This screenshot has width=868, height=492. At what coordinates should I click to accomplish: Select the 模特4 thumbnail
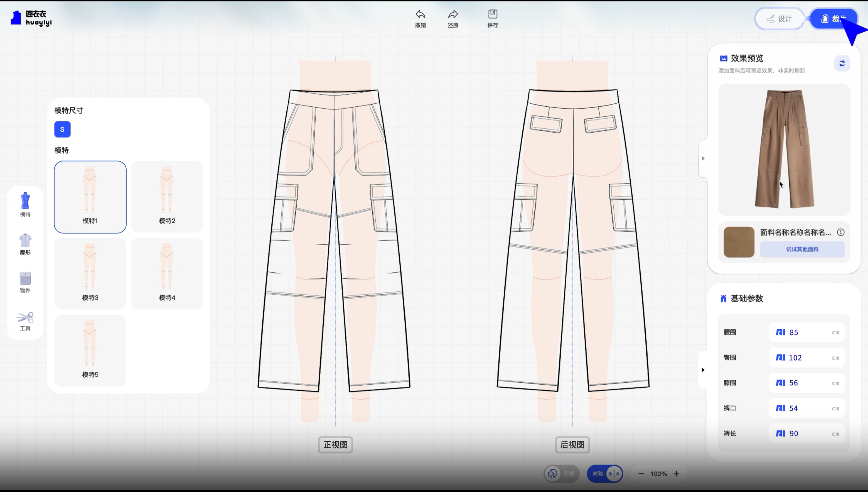click(167, 274)
